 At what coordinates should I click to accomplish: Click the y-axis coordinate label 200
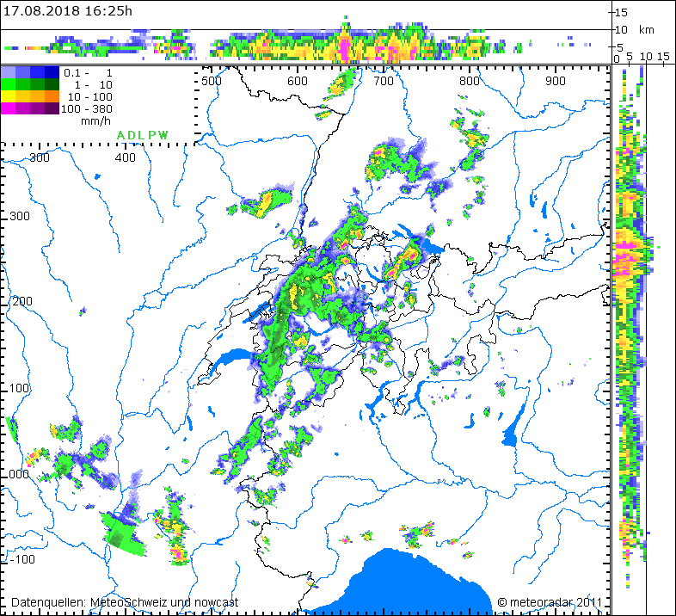click(x=22, y=301)
